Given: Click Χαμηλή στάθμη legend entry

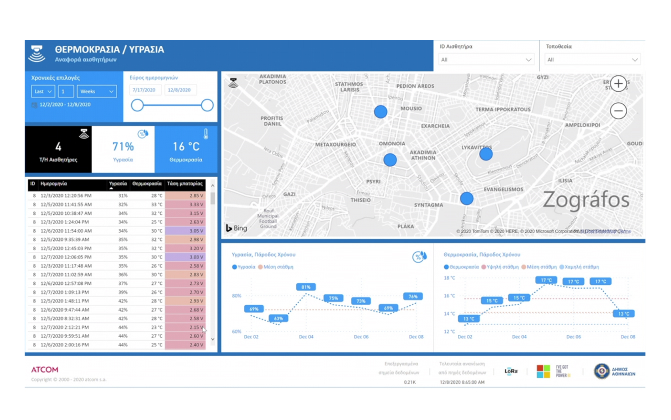Looking at the screenshot, I should click(x=579, y=267).
